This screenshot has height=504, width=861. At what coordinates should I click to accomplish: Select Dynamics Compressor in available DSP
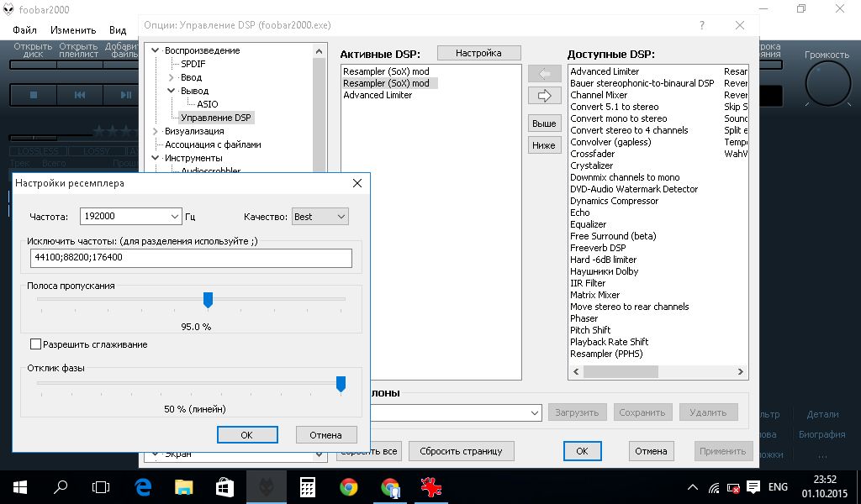[x=614, y=201]
